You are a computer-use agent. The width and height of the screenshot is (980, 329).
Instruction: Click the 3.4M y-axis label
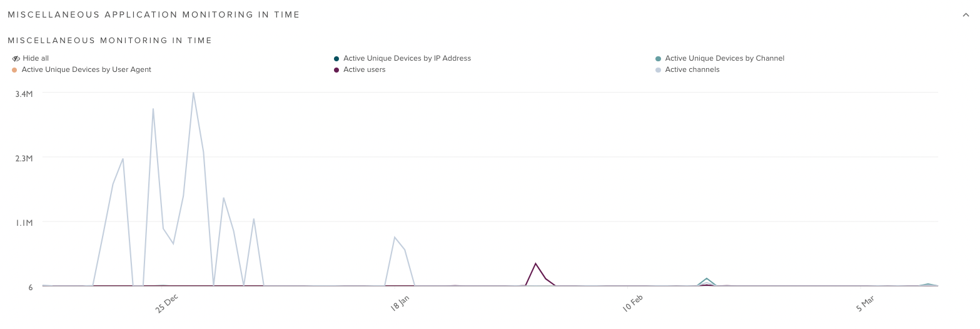click(x=24, y=94)
